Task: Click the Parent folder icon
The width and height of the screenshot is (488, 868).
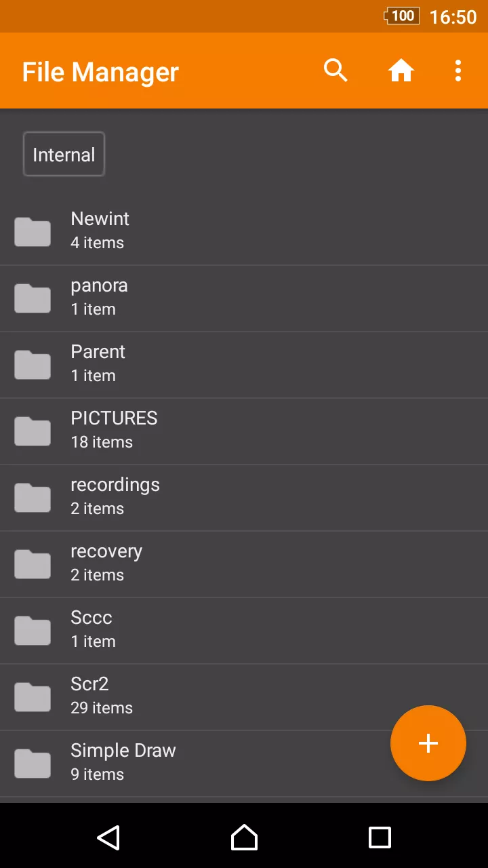Action: click(33, 365)
